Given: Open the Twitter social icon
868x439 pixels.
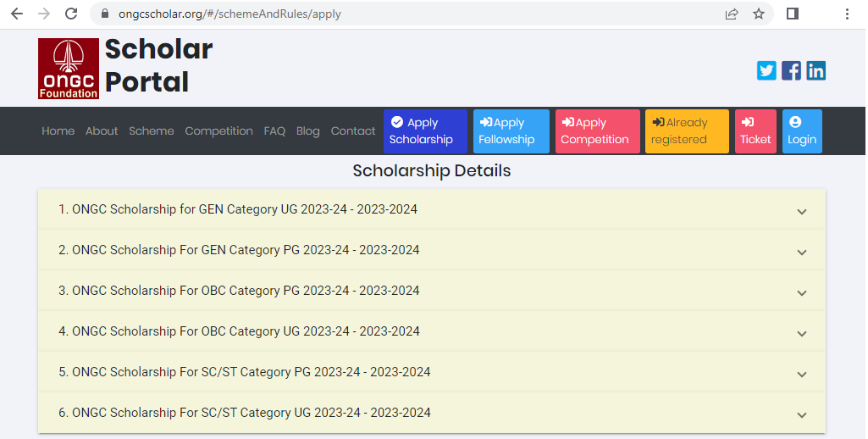Looking at the screenshot, I should pyautogui.click(x=766, y=71).
